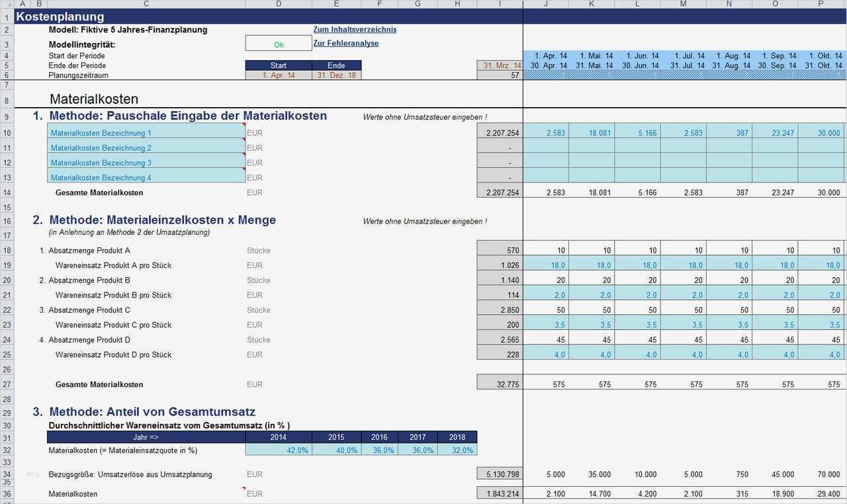The height and width of the screenshot is (504, 847).
Task: Click the planning start date '1. Apr. 14' under Start
Action: click(279, 75)
